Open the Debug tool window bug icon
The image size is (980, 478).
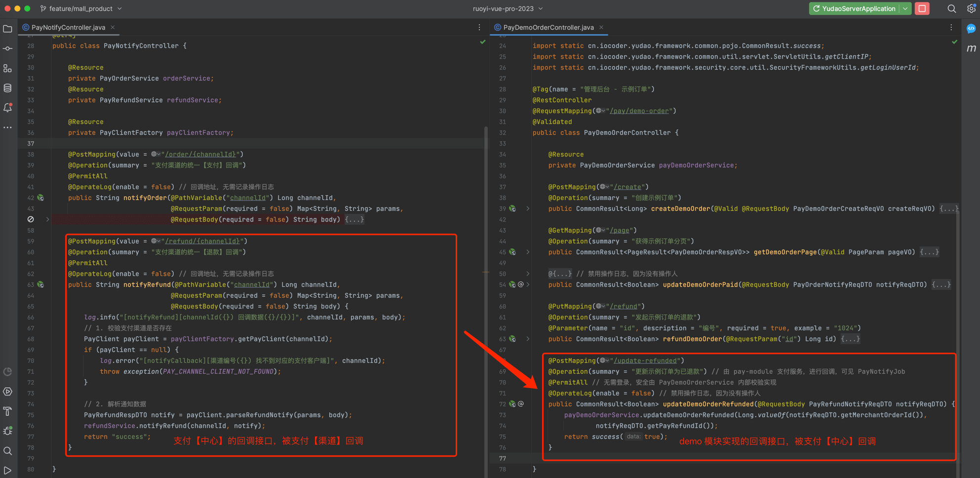pos(7,431)
